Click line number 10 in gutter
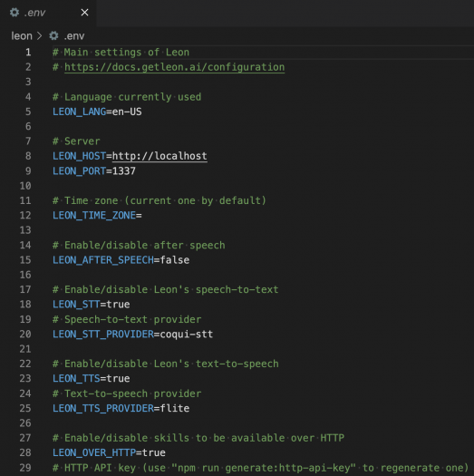Screen dimensions: 474x476 (25, 186)
